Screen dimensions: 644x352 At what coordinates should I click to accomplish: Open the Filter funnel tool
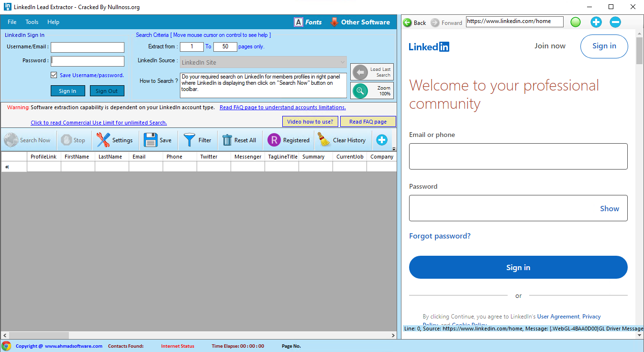(197, 140)
